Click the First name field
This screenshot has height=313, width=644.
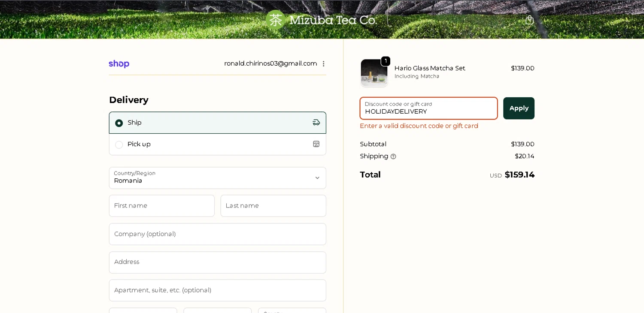(x=162, y=206)
